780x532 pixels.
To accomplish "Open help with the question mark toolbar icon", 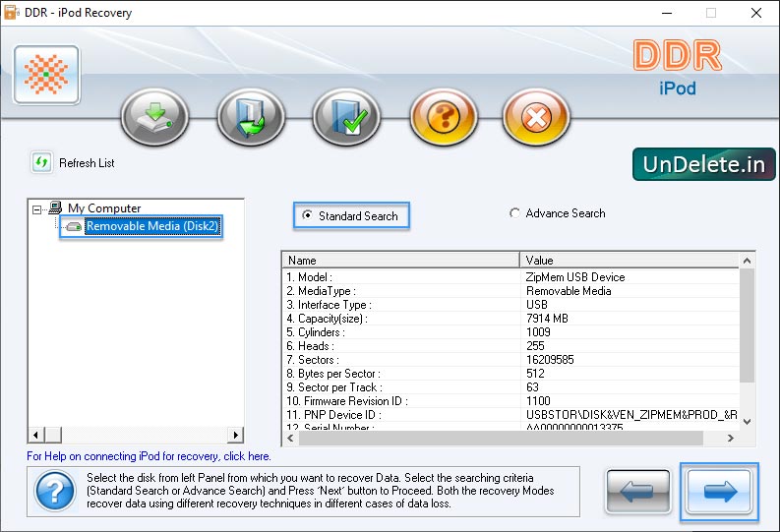I will click(444, 117).
